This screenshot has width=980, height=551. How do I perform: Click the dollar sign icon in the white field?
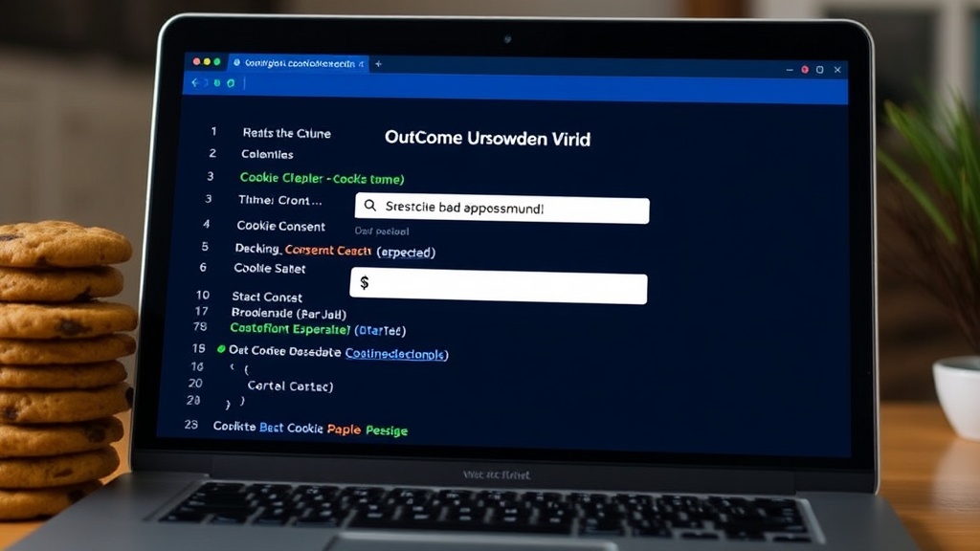365,283
